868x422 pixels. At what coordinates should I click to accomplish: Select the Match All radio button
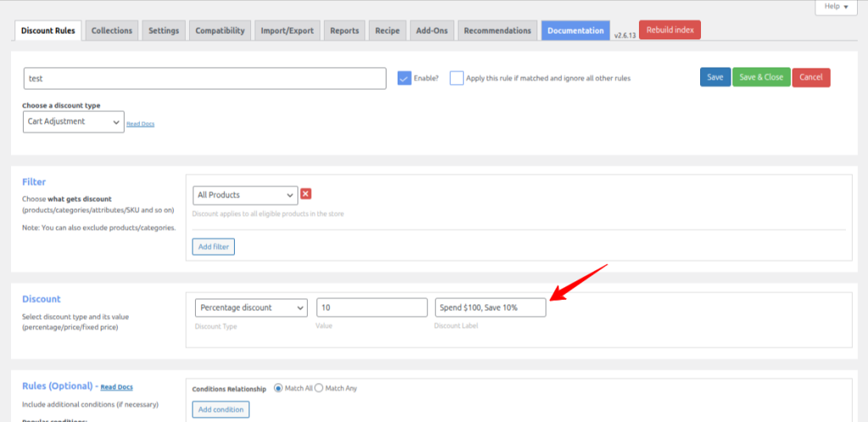point(278,388)
